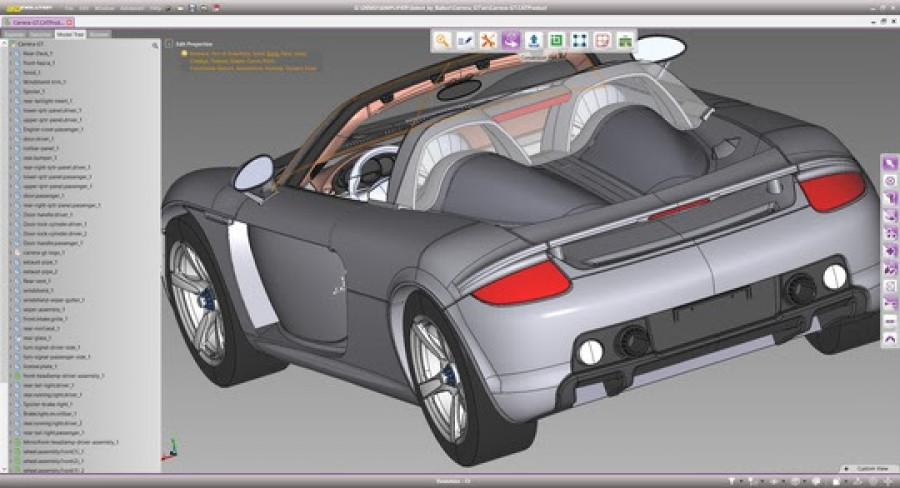Click the green hierarchy structure icon

click(625, 41)
